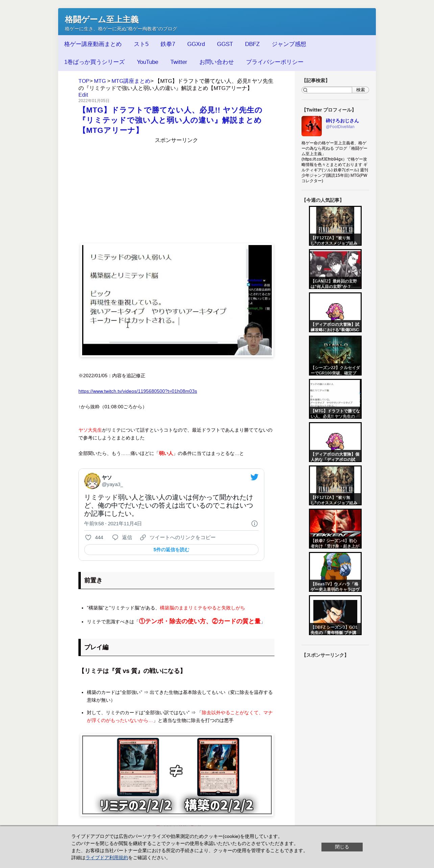Open the twitch.tv video URL link
434x868 pixels.
click(x=138, y=391)
